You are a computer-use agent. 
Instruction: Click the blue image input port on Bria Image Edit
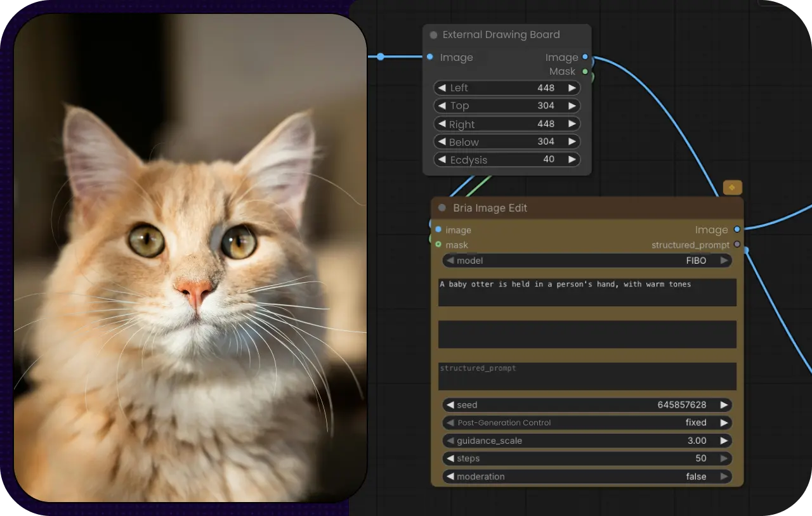click(x=438, y=229)
